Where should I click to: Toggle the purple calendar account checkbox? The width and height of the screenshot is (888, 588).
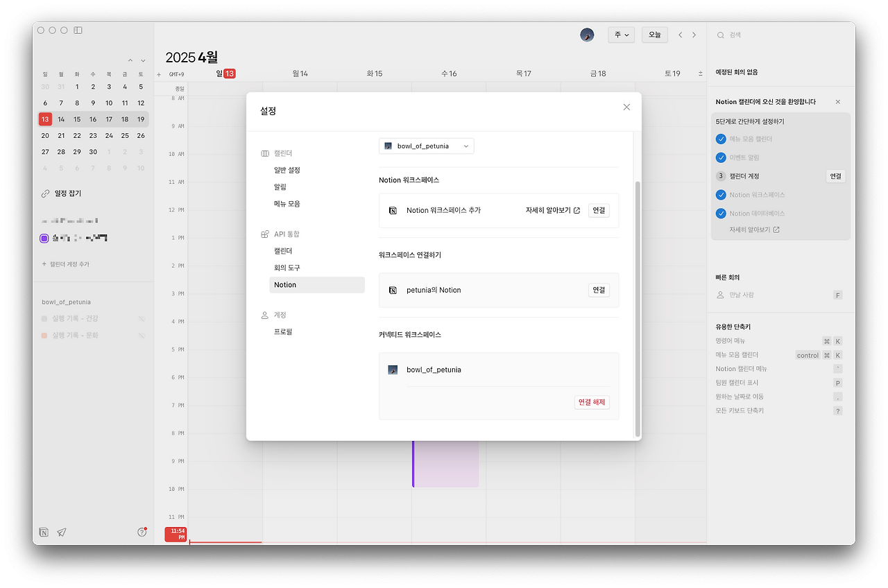[44, 239]
